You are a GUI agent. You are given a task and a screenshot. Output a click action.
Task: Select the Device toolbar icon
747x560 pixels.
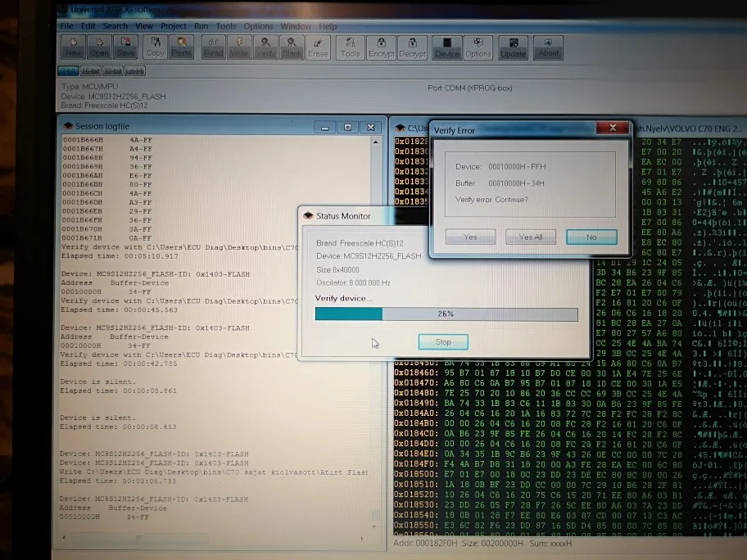(x=447, y=47)
